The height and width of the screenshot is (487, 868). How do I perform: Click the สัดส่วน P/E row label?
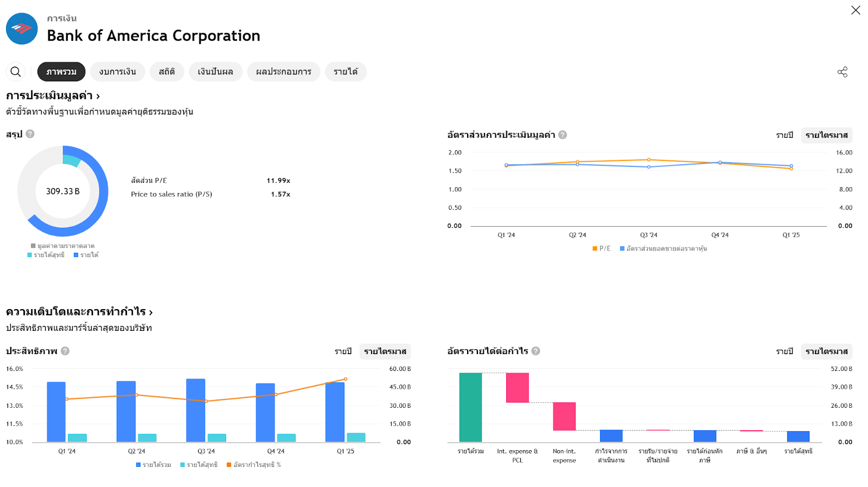[149, 181]
